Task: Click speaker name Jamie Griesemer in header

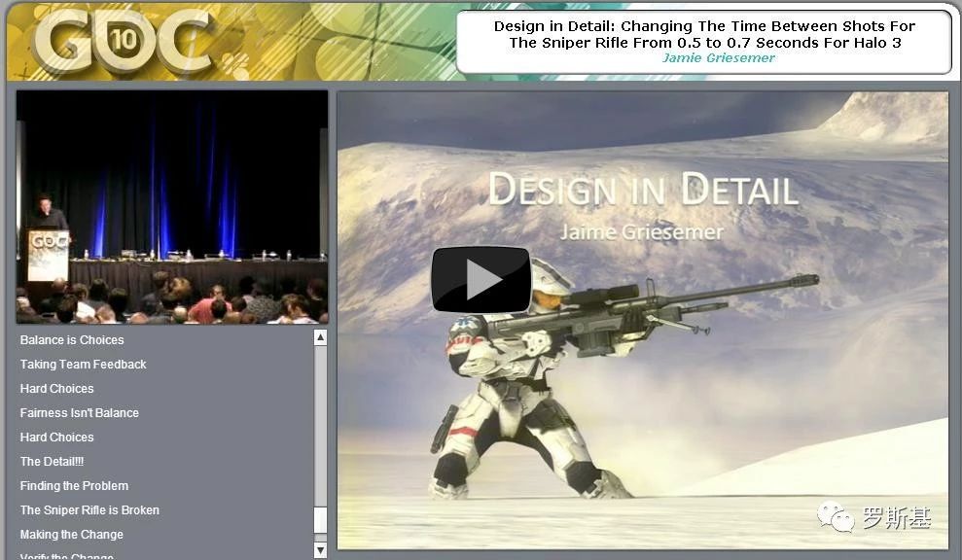Action: [x=719, y=58]
